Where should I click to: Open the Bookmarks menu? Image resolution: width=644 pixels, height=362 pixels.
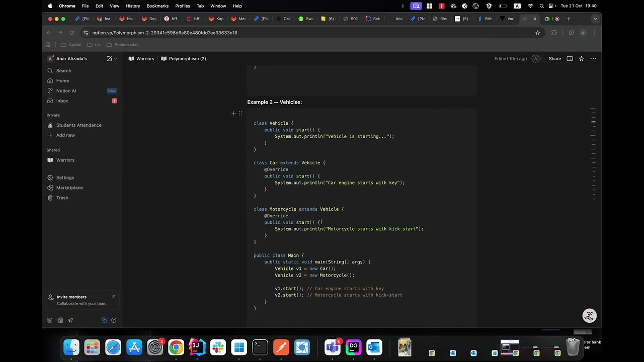click(157, 6)
